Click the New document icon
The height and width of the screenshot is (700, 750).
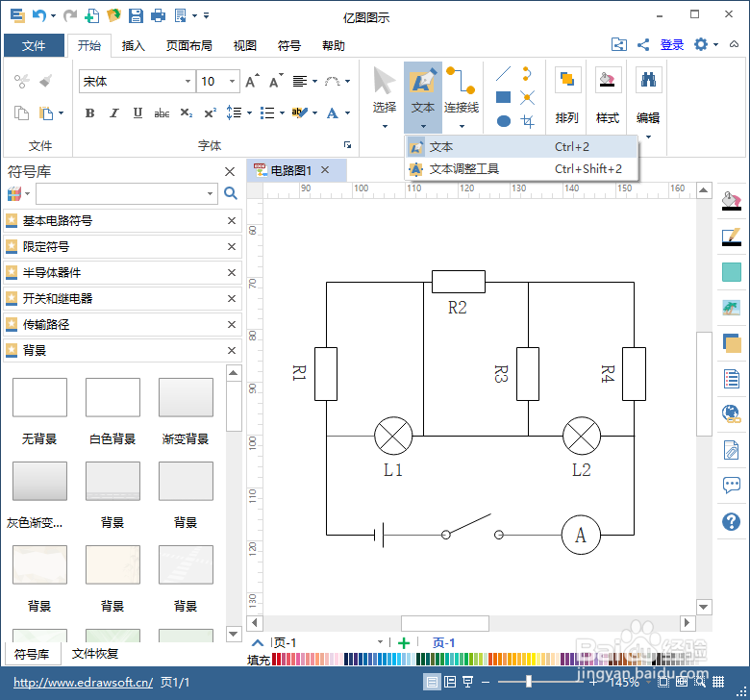[x=91, y=15]
